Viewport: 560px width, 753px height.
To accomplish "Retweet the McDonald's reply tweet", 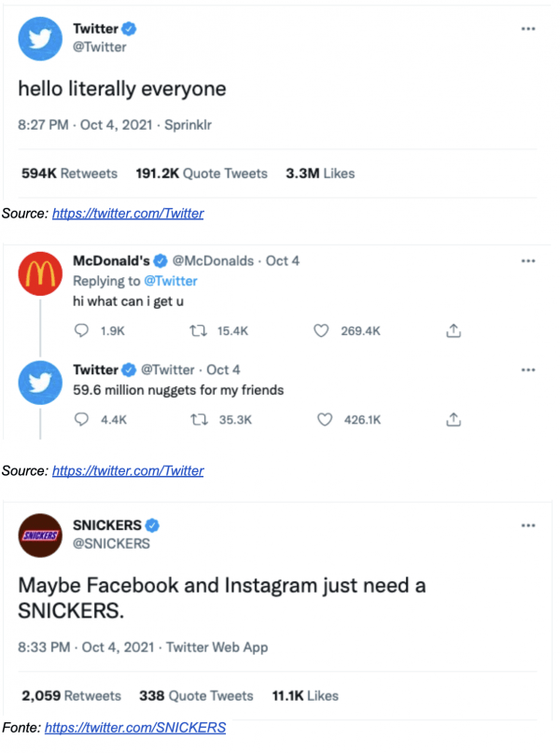I will (x=196, y=330).
